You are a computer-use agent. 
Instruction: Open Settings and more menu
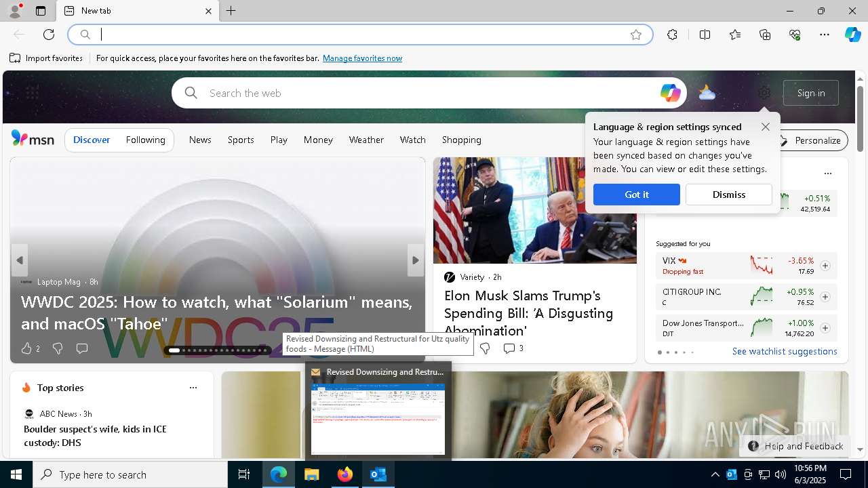[825, 35]
